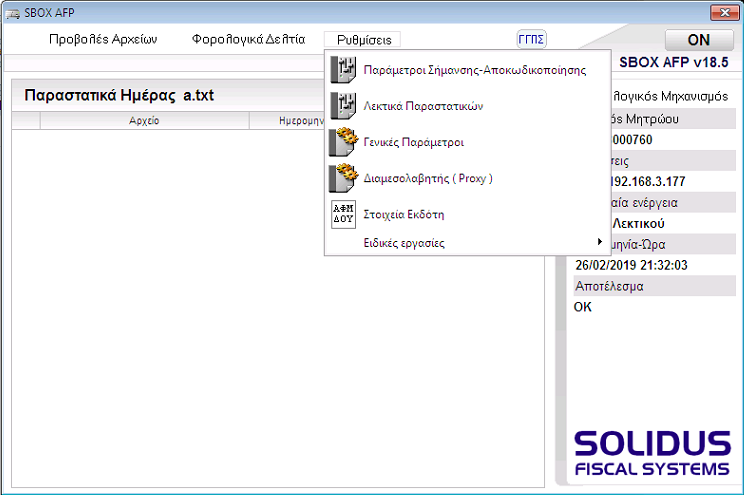Click the Γενικές Παράμετροι gears icon

click(343, 142)
